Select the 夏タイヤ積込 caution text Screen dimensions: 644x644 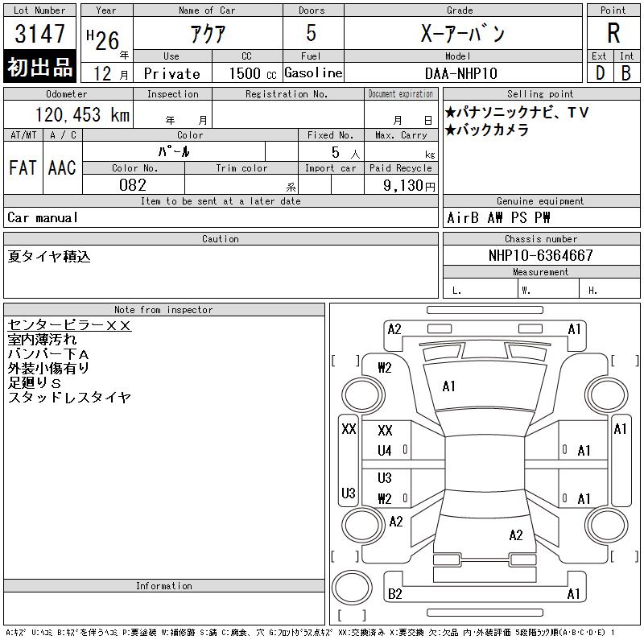[x=49, y=256]
